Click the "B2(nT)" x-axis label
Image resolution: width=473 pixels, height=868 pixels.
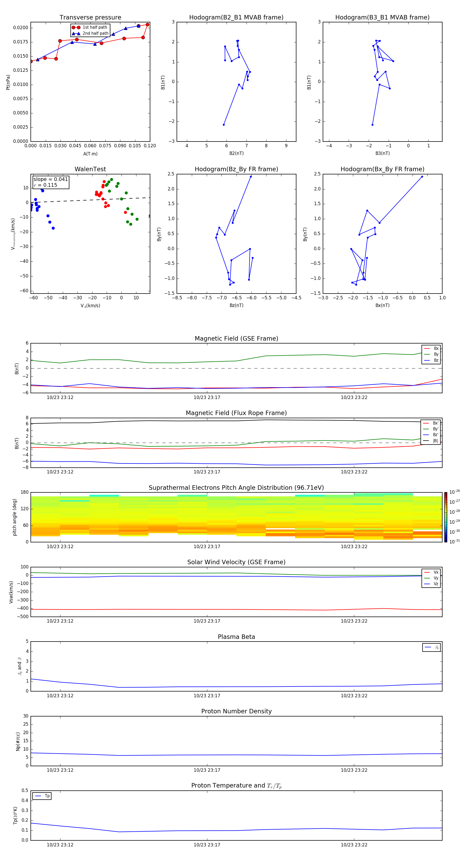point(236,153)
